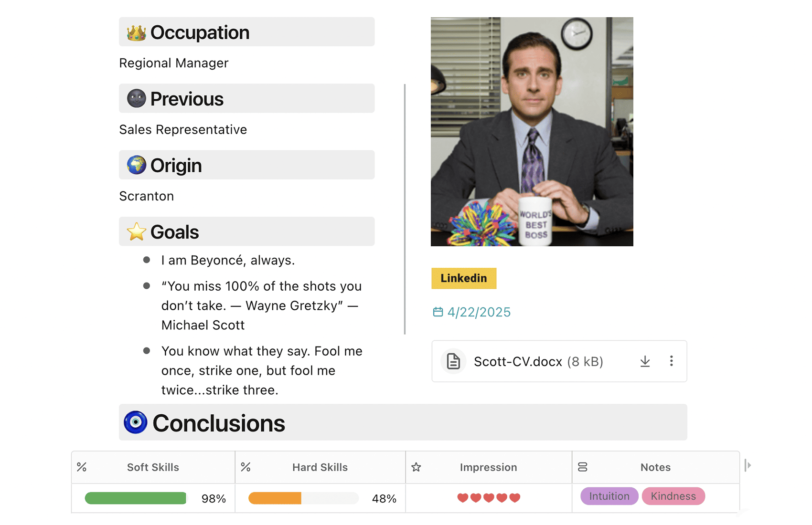Screen dimensions: 812x525
Task: Click the document icon of Scott-CV.docx
Action: [x=453, y=361]
